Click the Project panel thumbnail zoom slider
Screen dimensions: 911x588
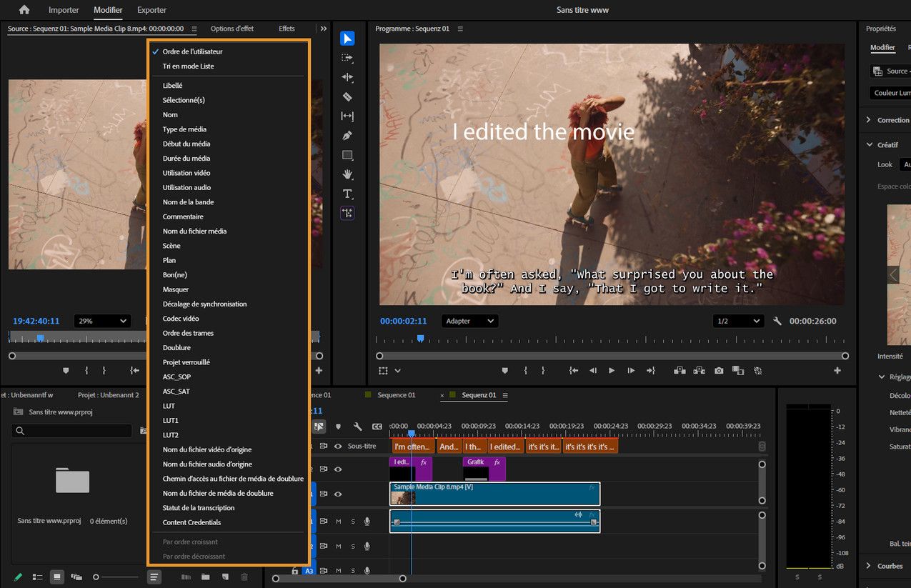114,577
